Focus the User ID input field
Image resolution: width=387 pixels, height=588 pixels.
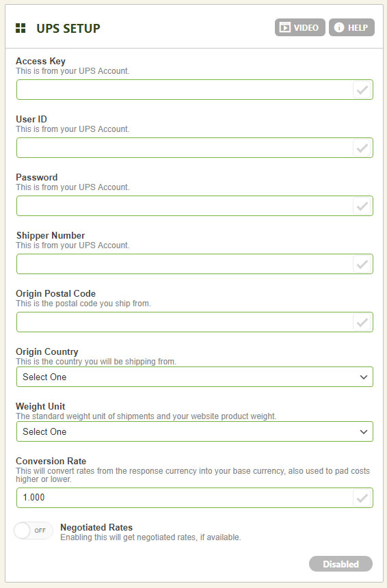(185, 148)
